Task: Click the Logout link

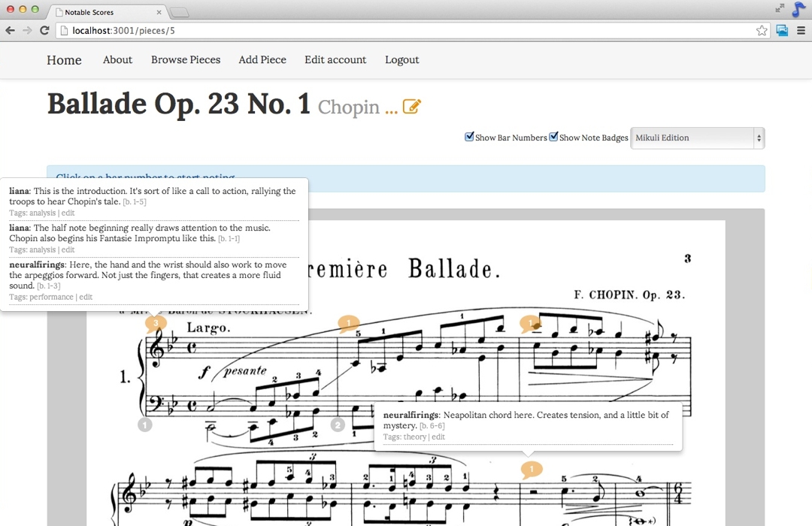Action: coord(402,60)
